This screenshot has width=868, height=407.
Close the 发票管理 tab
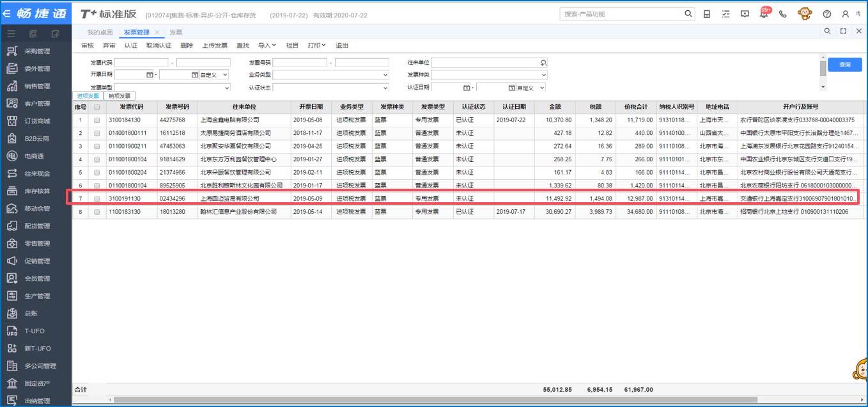[157, 32]
